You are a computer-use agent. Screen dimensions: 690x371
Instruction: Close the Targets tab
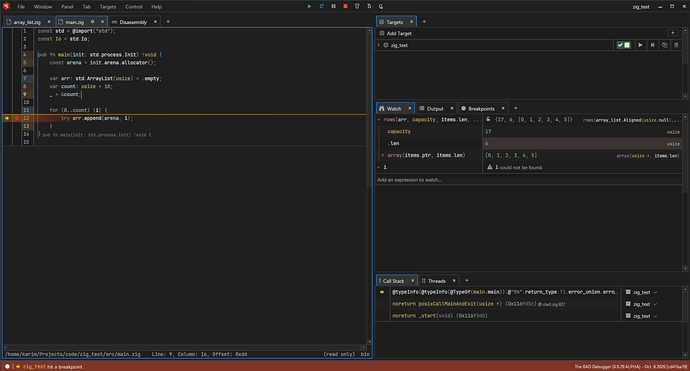click(x=412, y=22)
